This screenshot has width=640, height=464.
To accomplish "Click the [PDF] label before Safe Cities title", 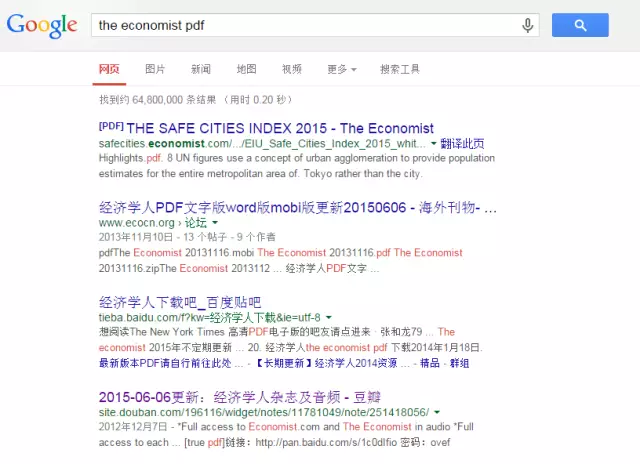I will pyautogui.click(x=111, y=126).
